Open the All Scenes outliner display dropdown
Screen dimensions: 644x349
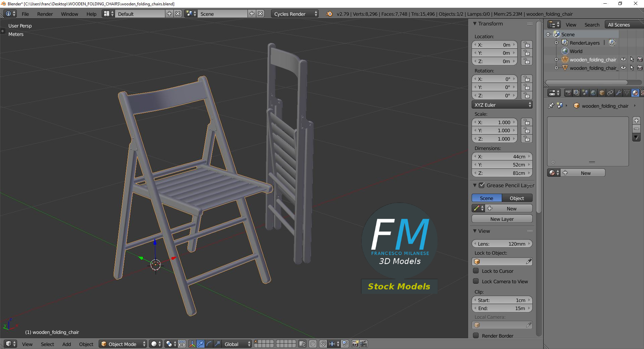(625, 24)
